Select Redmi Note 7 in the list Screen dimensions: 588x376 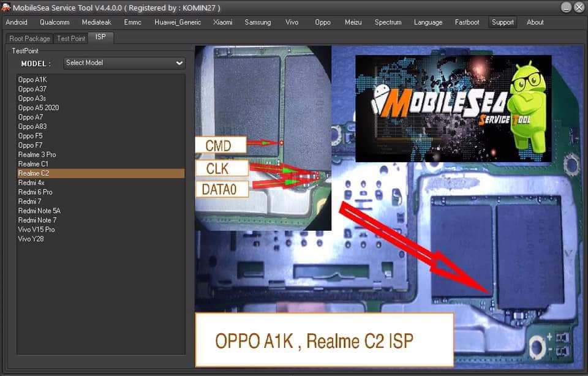click(100, 220)
